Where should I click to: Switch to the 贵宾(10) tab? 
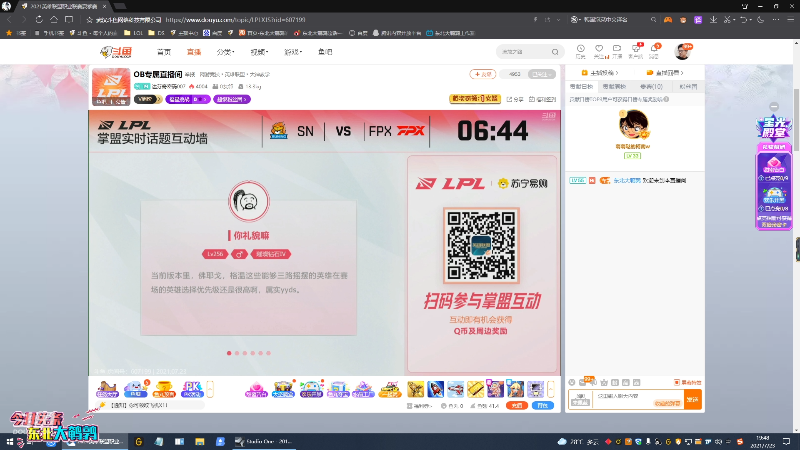(651, 87)
